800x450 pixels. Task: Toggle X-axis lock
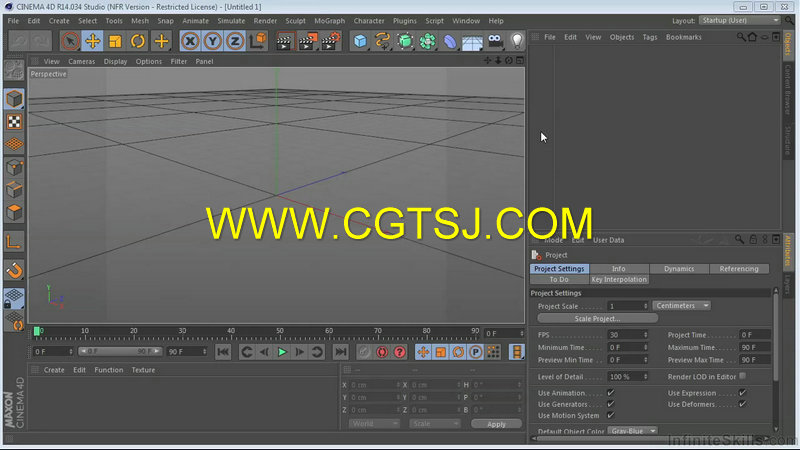click(x=190, y=41)
